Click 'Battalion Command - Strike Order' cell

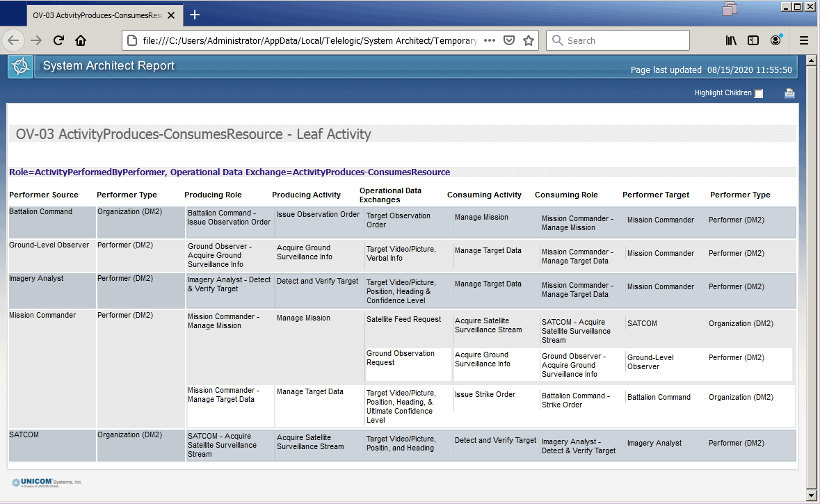click(x=576, y=400)
